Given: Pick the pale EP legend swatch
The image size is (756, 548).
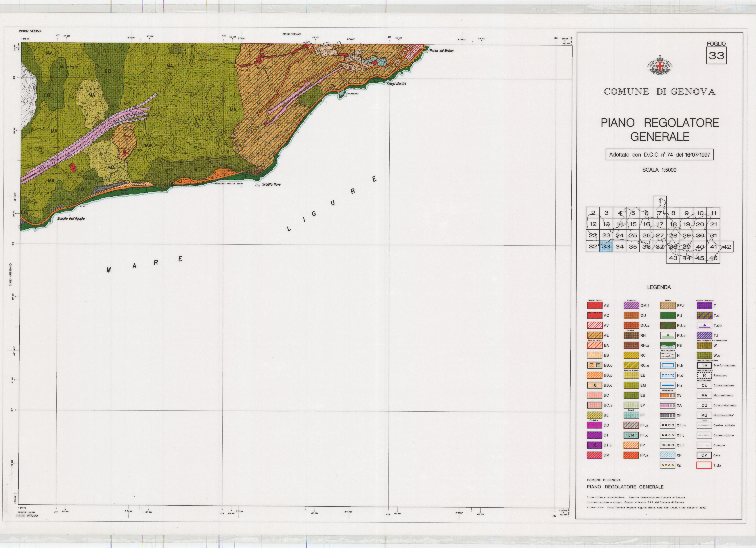Looking at the screenshot, I should (x=631, y=405).
